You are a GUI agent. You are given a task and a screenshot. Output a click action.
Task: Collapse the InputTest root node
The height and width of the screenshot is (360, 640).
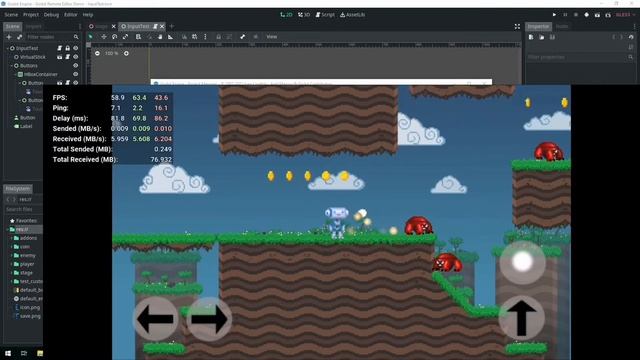[7, 48]
